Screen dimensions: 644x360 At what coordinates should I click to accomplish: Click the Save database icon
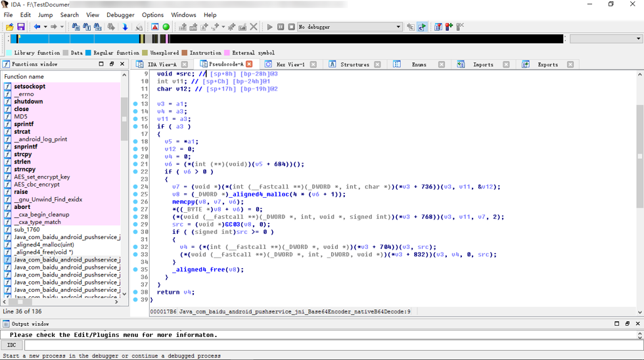tap(20, 27)
